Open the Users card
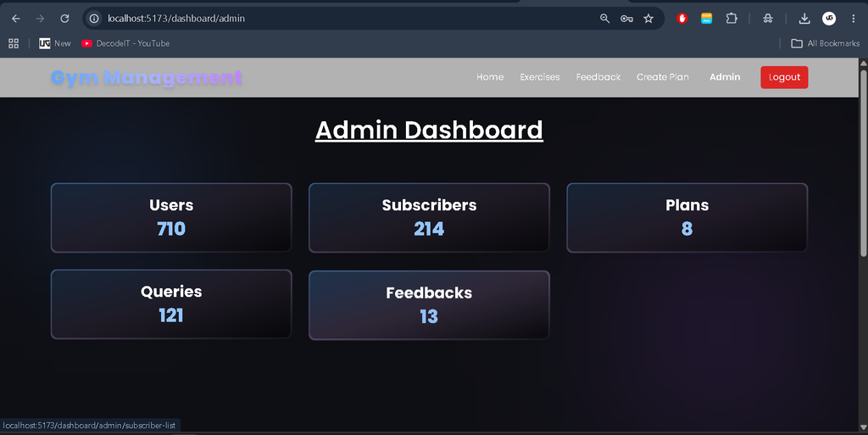Image resolution: width=868 pixels, height=435 pixels. (171, 217)
